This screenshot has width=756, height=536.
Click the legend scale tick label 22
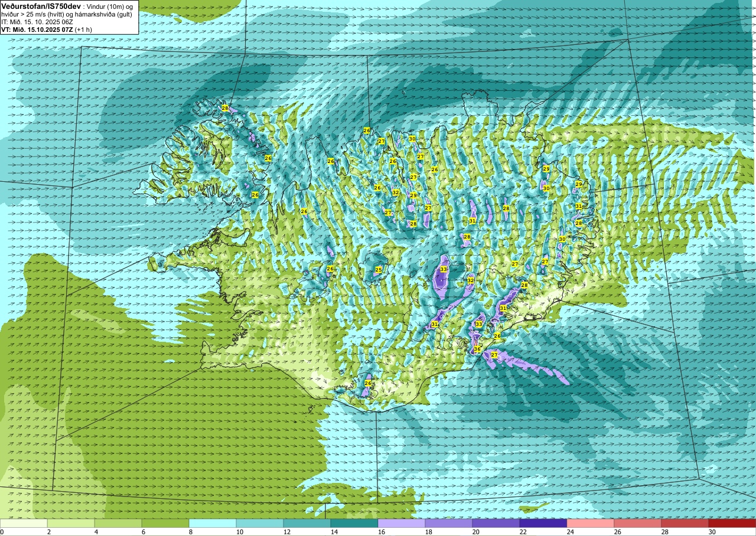[523, 532]
